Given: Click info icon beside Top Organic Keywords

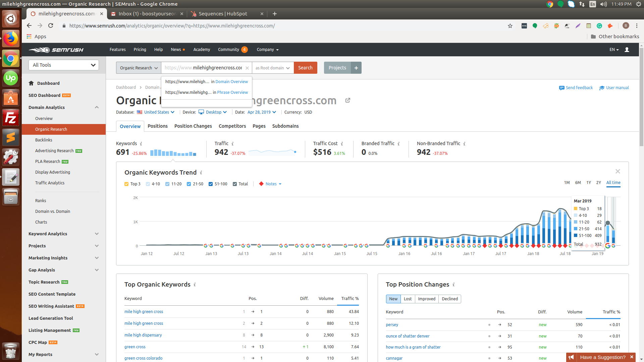Looking at the screenshot, I should (x=195, y=285).
